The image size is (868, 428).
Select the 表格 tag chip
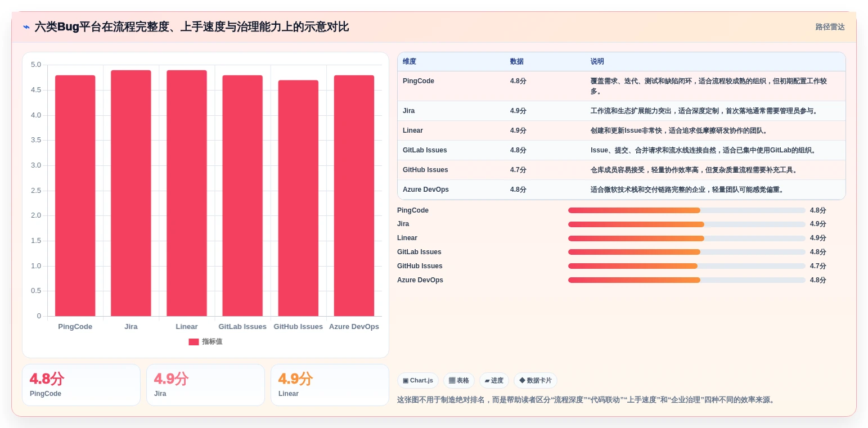coord(459,381)
